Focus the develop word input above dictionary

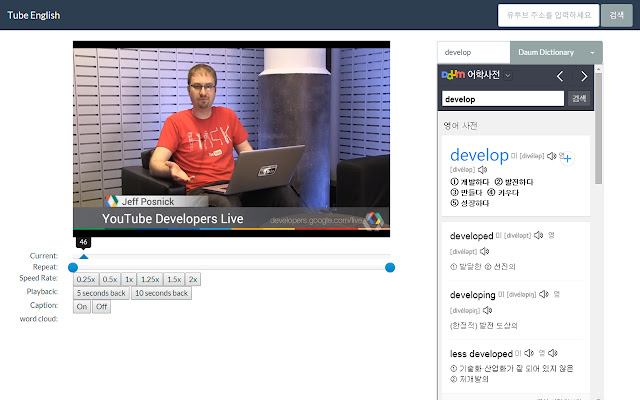[473, 52]
